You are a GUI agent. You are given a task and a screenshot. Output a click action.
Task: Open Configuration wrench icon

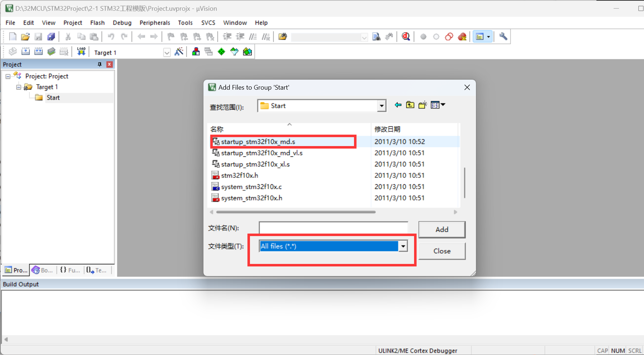[503, 36]
